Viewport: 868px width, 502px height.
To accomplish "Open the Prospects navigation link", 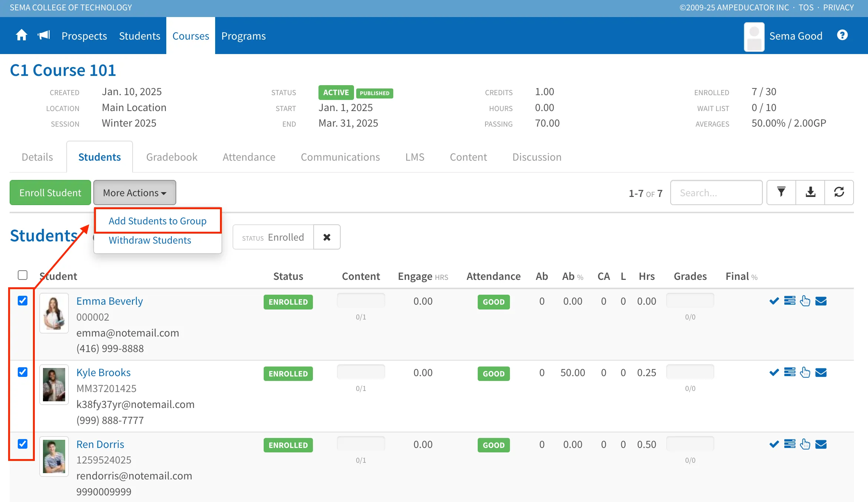I will click(x=84, y=36).
